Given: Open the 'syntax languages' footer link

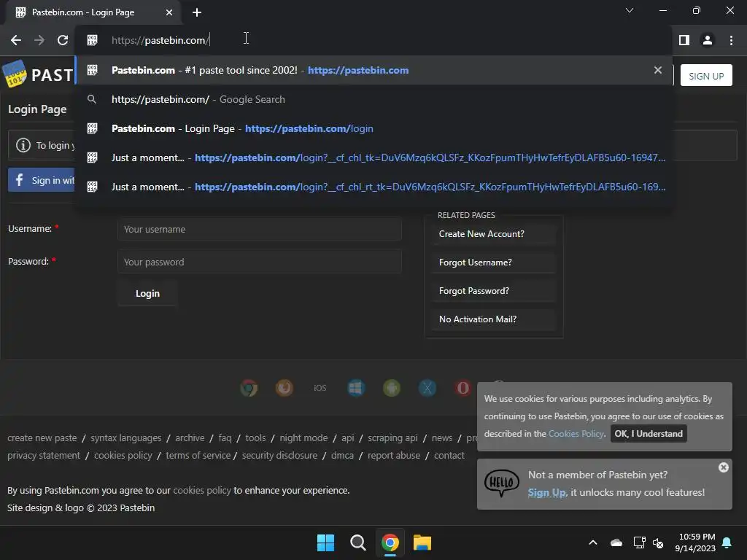Looking at the screenshot, I should (x=125, y=437).
